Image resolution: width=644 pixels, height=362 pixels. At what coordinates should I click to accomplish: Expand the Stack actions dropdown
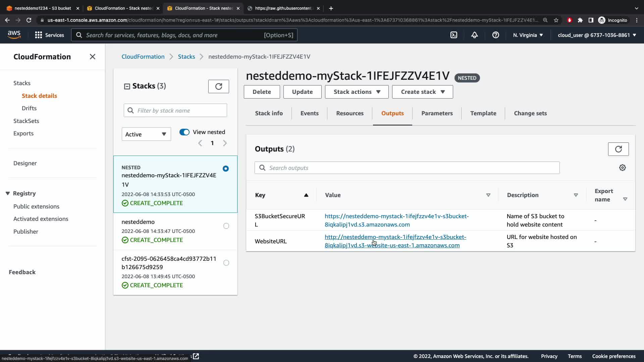(x=356, y=92)
